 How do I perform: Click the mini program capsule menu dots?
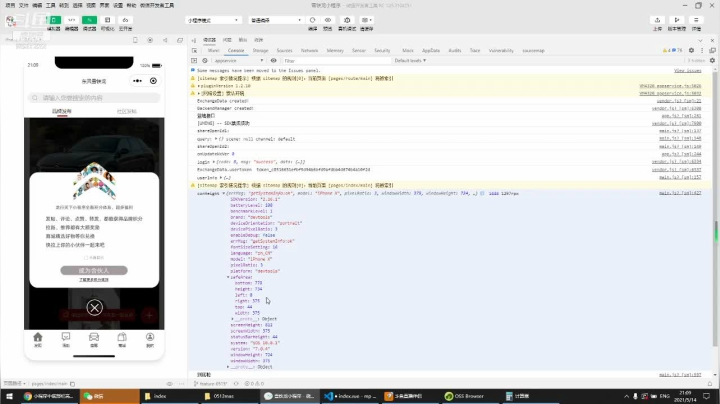(x=137, y=81)
